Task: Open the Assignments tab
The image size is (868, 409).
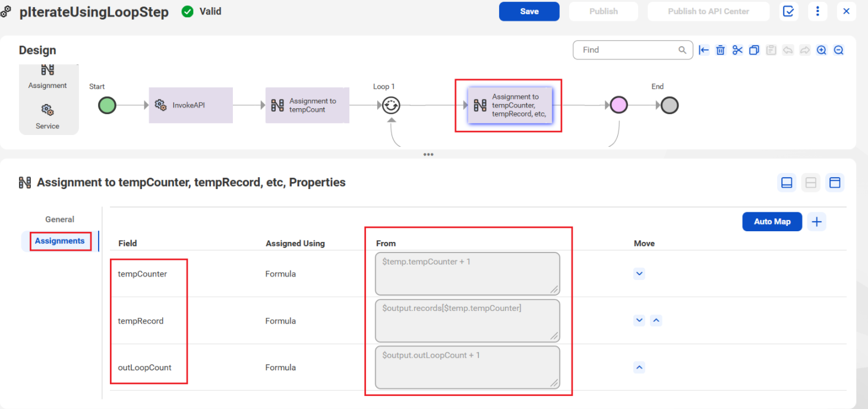Action: point(59,241)
